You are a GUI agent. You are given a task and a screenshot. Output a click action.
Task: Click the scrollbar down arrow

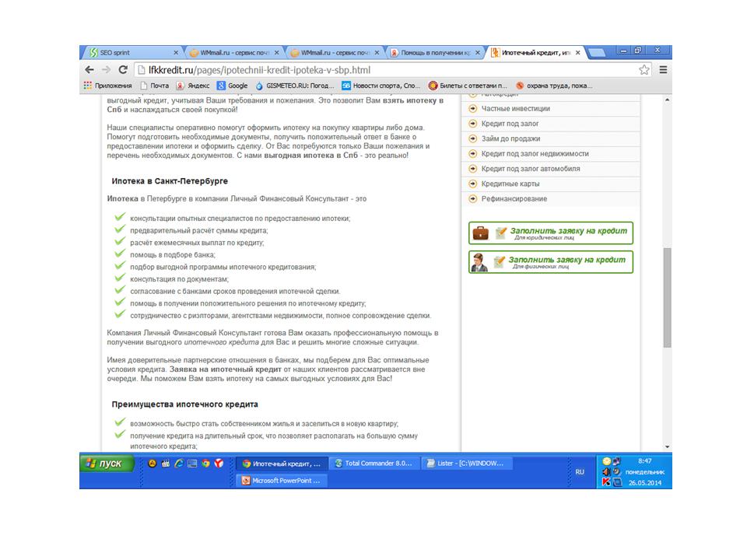click(667, 446)
